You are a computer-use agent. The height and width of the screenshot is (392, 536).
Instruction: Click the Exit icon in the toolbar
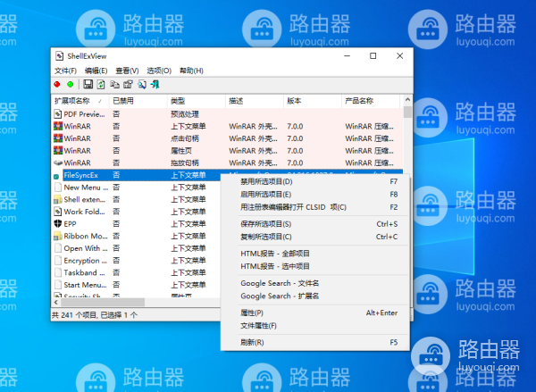click(x=155, y=84)
